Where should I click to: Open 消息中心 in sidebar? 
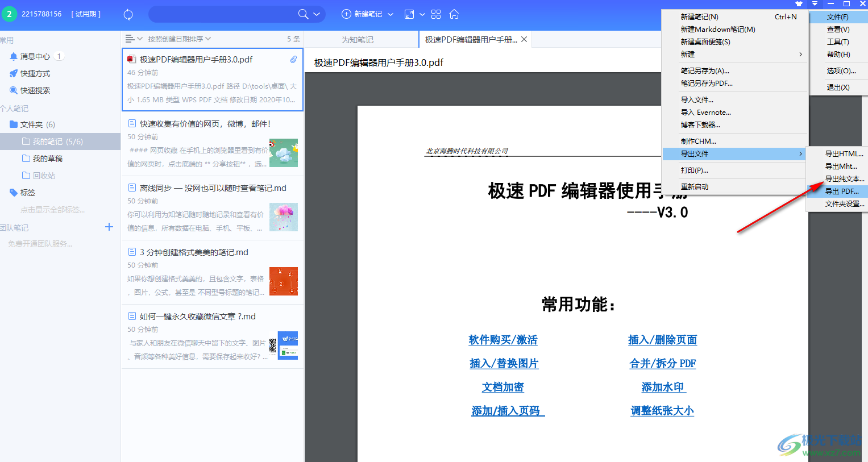(x=35, y=56)
